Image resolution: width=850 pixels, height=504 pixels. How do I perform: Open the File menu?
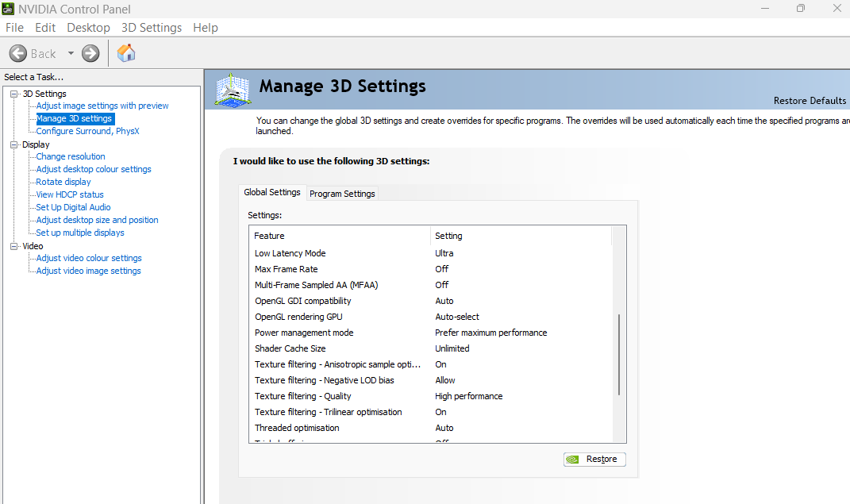(x=14, y=28)
